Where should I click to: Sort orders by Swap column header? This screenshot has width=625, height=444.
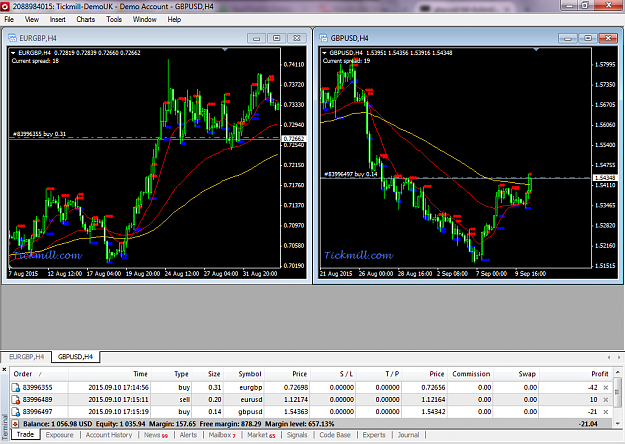pyautogui.click(x=516, y=374)
